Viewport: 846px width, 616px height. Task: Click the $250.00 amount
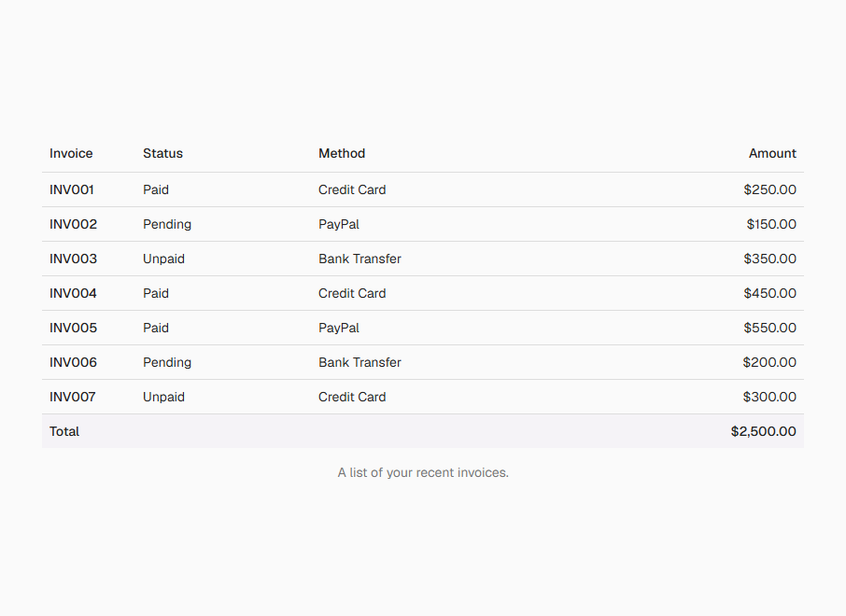(x=770, y=189)
